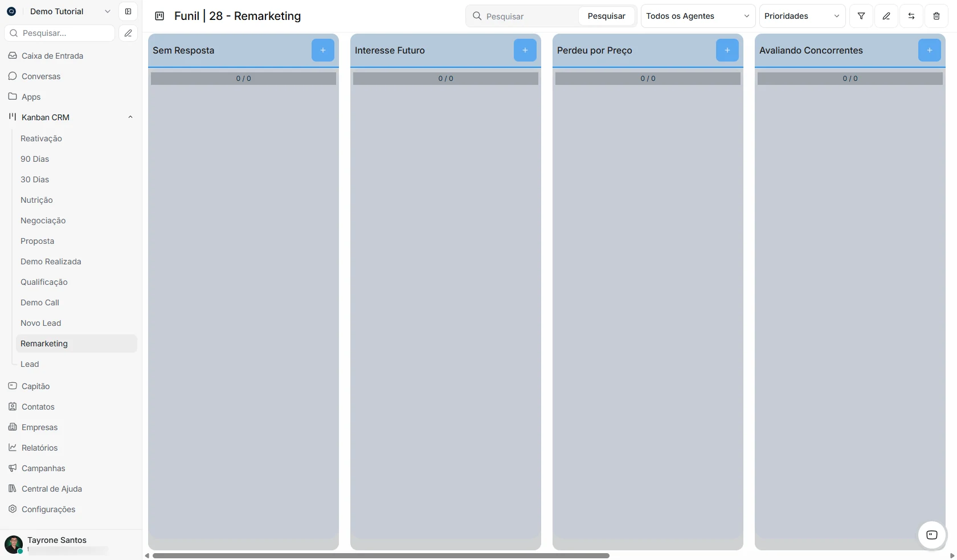Open the Nutrição funnel
Screen dimensions: 957x560
[x=76, y=200]
